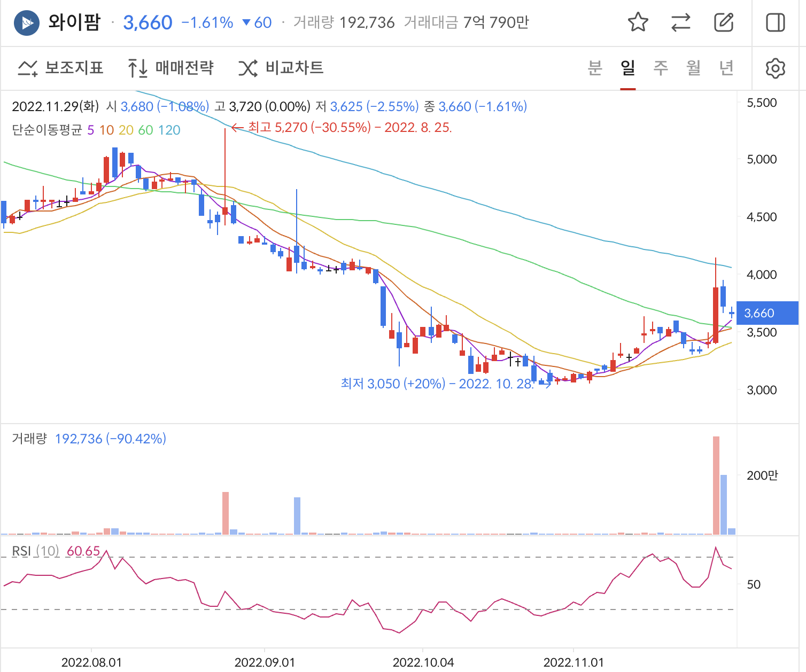This screenshot has width=806, height=672.
Task: Click the 거래량 192,736 header text
Action: tap(344, 22)
